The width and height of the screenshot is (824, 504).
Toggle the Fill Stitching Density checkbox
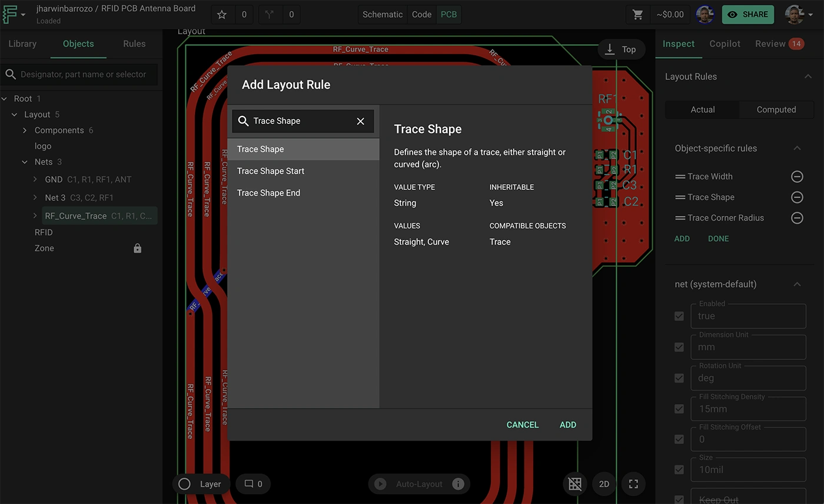[x=679, y=409]
